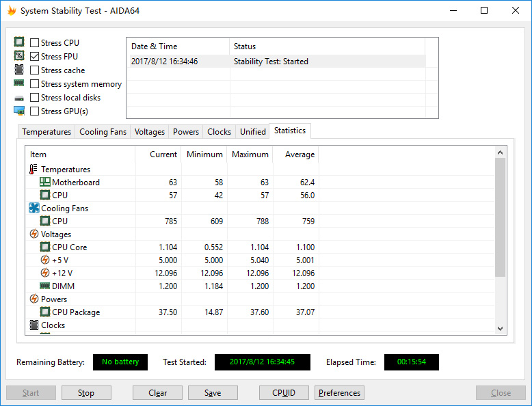Click the Maximum column header
Image resolution: width=532 pixels, height=406 pixels.
point(250,154)
